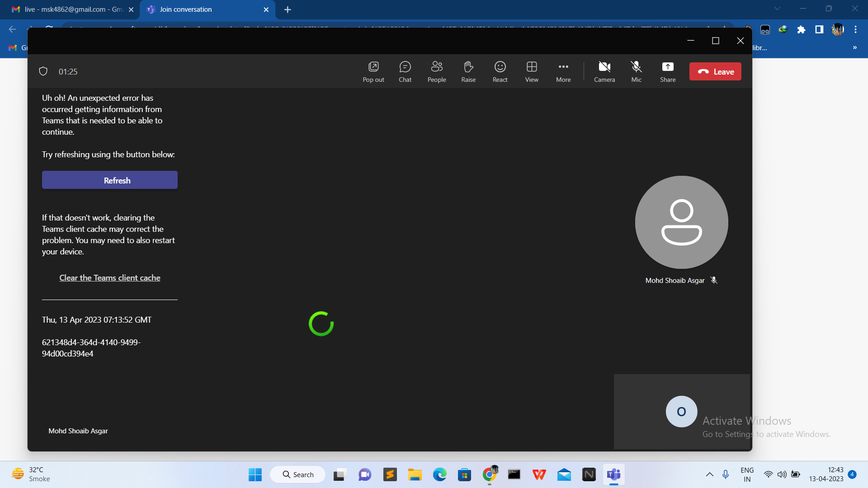Open the meeting Chat panel
The height and width of the screenshot is (488, 868).
[x=405, y=72]
